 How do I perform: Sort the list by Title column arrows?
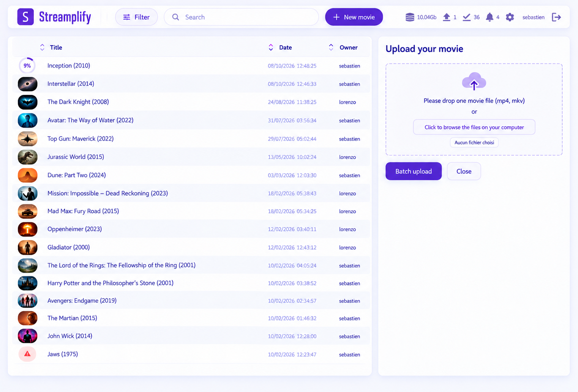[42, 47]
